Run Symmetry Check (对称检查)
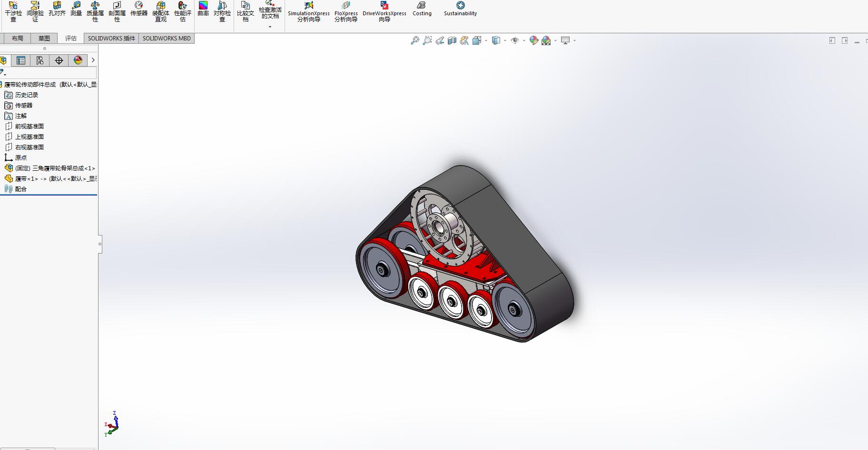 click(222, 11)
